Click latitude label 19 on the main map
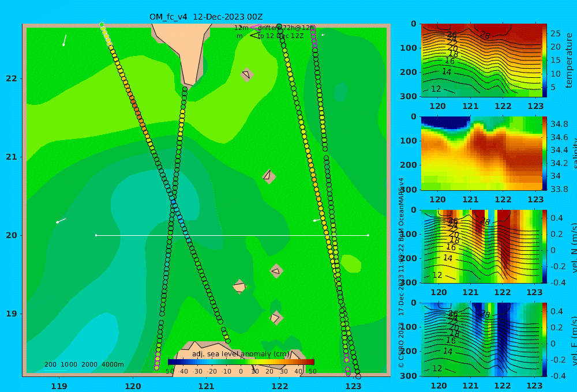This screenshot has height=392, width=577. tap(12, 314)
